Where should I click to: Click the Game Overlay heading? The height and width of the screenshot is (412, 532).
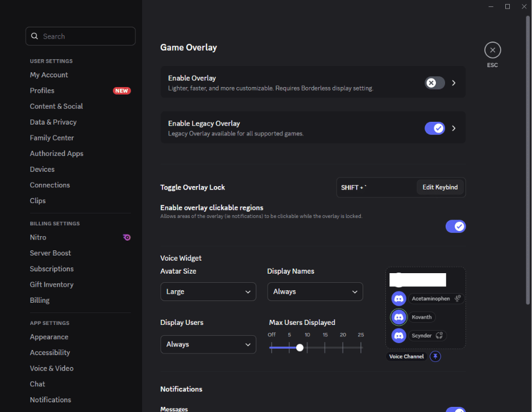[189, 48]
